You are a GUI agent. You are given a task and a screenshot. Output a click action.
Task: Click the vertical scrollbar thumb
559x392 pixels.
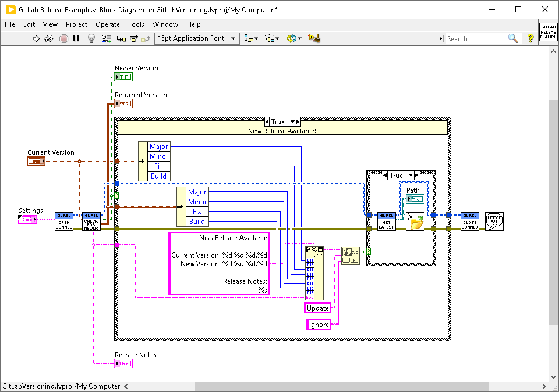(x=553, y=212)
